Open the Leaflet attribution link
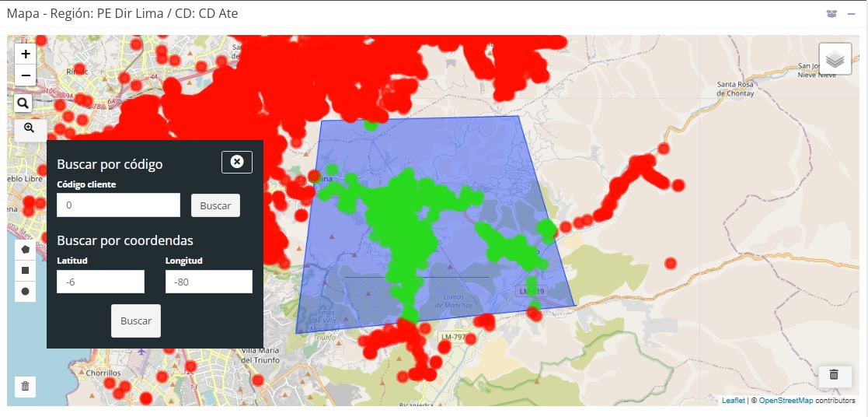Image resolution: width=868 pixels, height=417 pixels. tap(733, 401)
